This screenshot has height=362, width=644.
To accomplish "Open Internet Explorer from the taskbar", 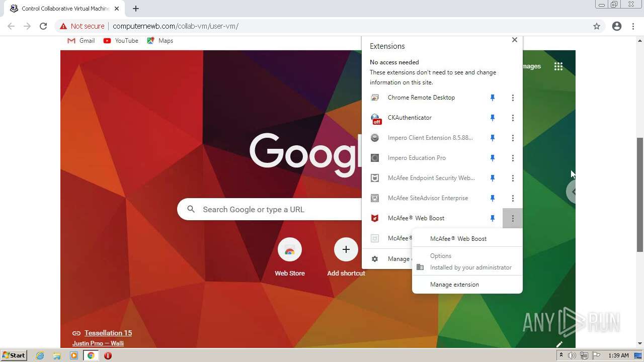I will tap(40, 355).
